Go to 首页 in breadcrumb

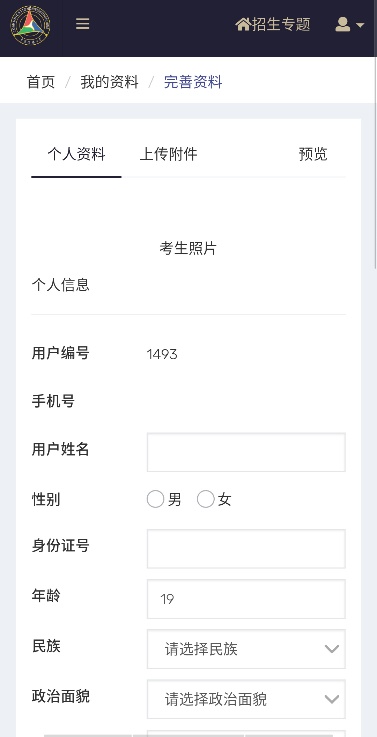[41, 82]
